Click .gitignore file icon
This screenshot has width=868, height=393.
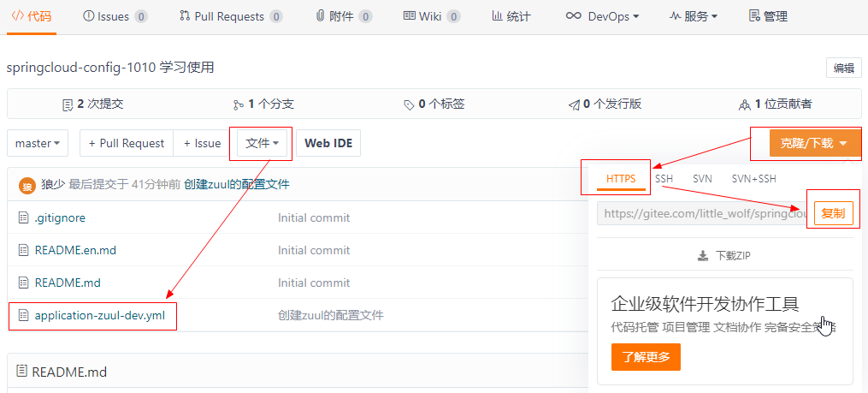[23, 217]
